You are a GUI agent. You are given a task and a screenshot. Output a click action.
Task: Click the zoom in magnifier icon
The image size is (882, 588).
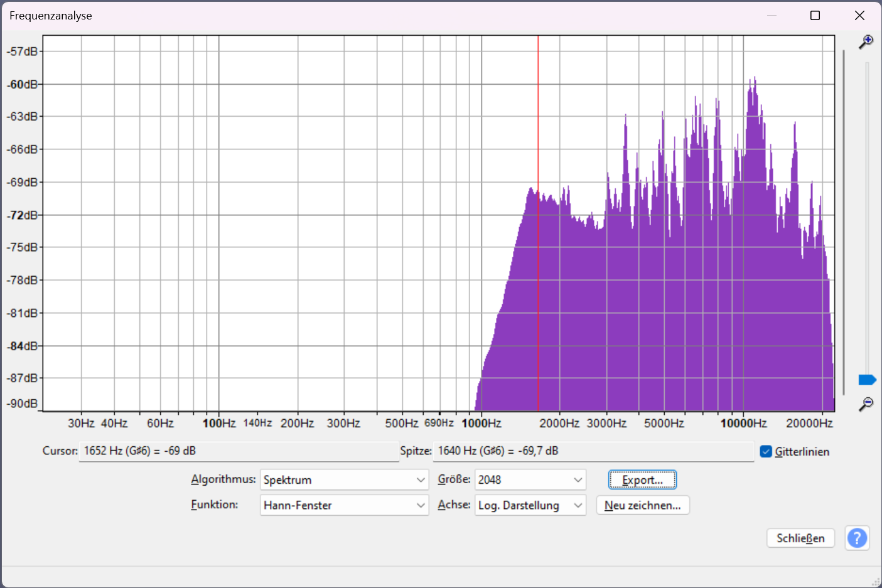point(866,42)
